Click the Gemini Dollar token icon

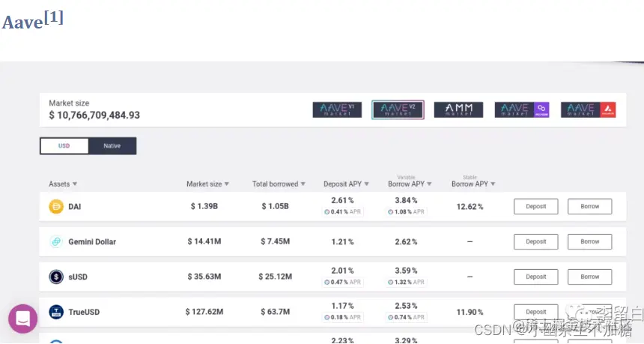point(56,241)
